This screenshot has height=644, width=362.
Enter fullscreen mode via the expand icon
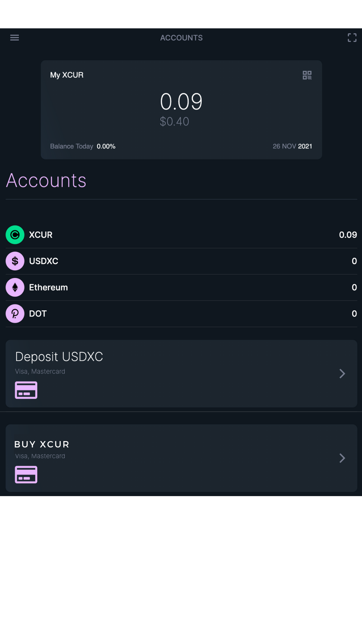coord(352,38)
